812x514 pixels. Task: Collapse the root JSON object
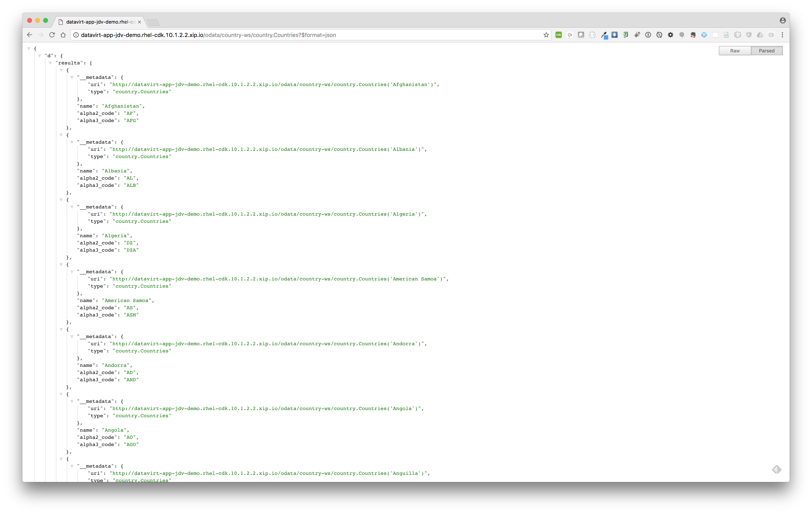[x=29, y=49]
